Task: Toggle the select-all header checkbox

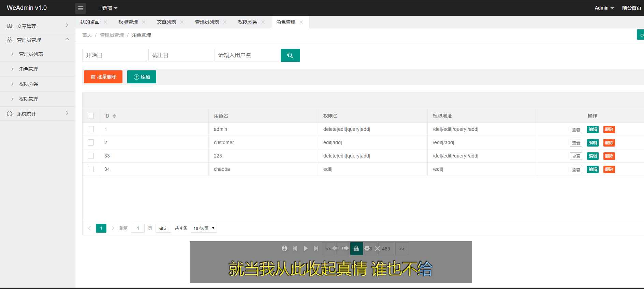Action: pyautogui.click(x=91, y=116)
